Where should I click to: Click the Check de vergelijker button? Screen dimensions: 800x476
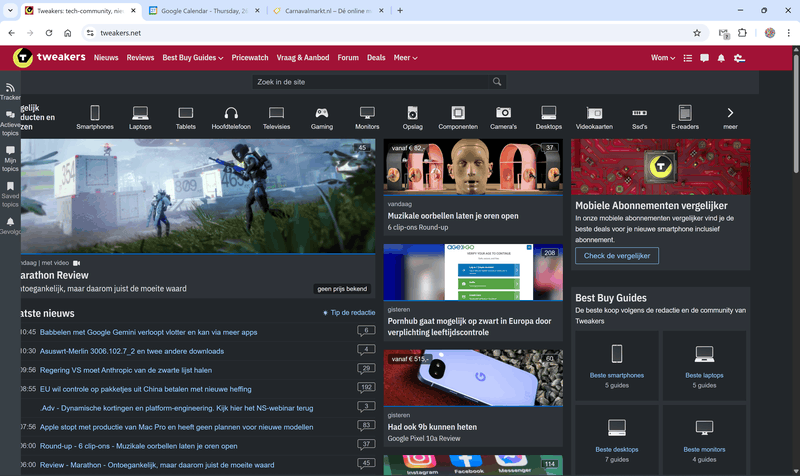coord(617,256)
